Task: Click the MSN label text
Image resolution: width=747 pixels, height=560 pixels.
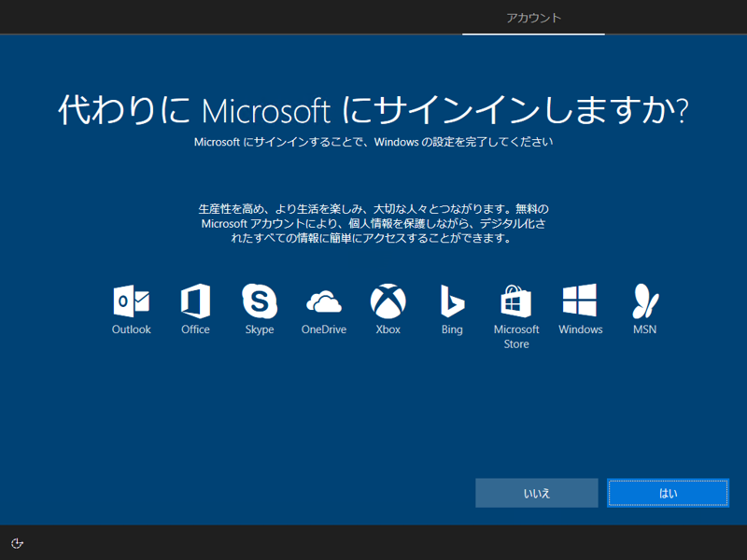Action: (x=645, y=329)
